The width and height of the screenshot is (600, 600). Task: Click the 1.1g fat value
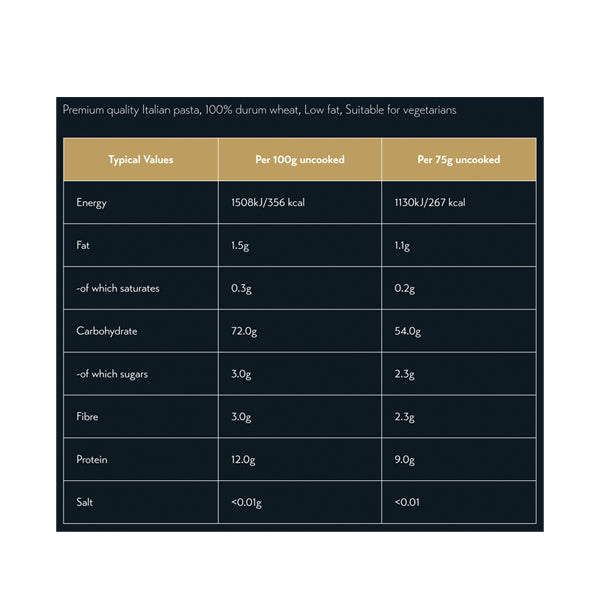click(x=402, y=246)
